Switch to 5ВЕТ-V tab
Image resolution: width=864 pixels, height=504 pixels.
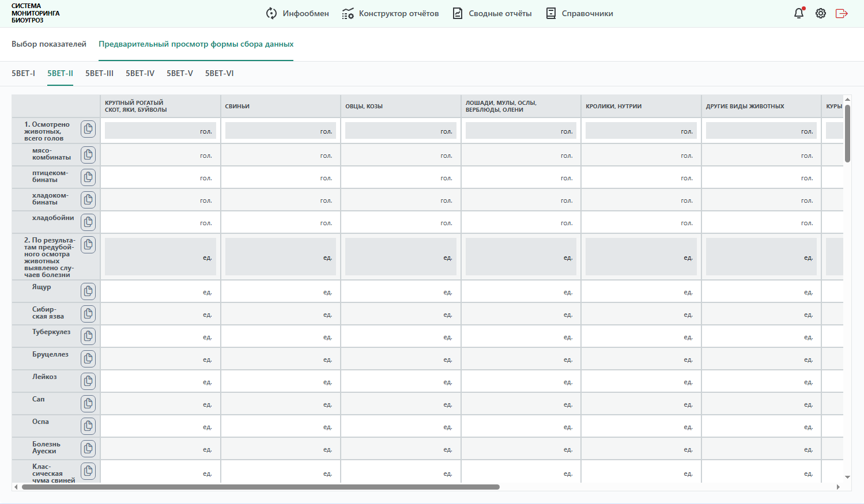click(x=180, y=73)
